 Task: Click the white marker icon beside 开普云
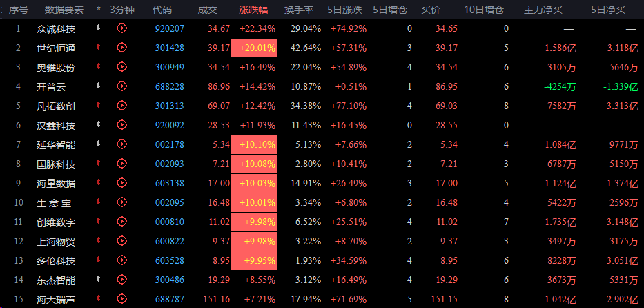pos(98,86)
